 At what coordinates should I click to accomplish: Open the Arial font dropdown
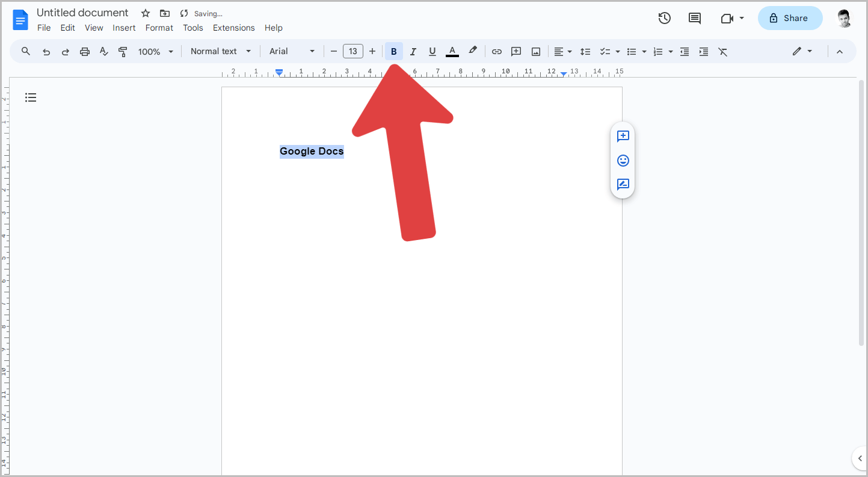pos(292,51)
